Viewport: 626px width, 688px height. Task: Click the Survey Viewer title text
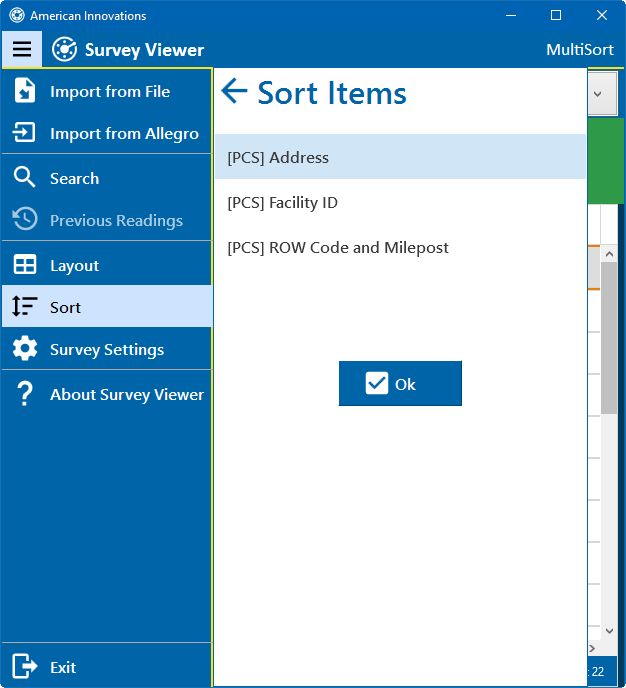coord(144,50)
